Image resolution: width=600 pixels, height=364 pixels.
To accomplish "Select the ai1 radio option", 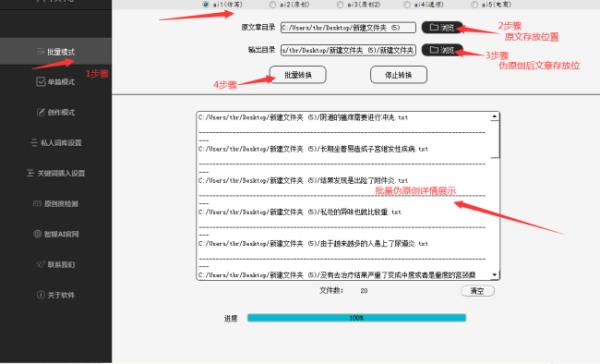I will [x=206, y=5].
